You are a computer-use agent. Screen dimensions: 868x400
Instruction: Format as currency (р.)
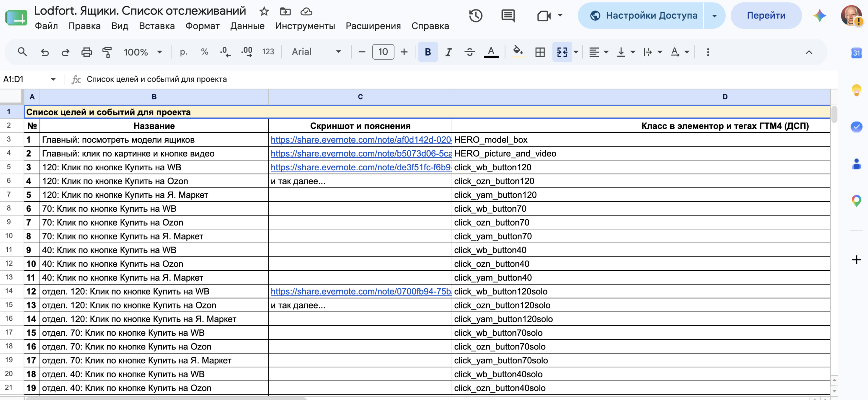[183, 52]
